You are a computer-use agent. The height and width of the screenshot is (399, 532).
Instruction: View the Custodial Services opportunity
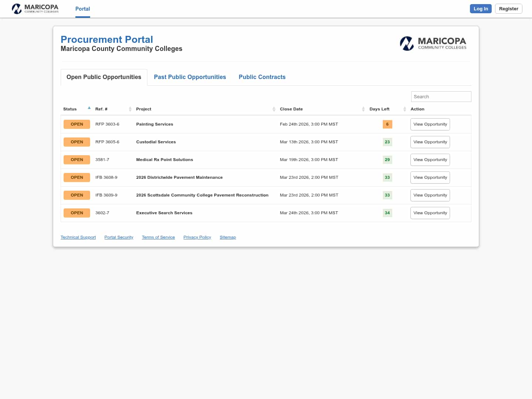(430, 142)
